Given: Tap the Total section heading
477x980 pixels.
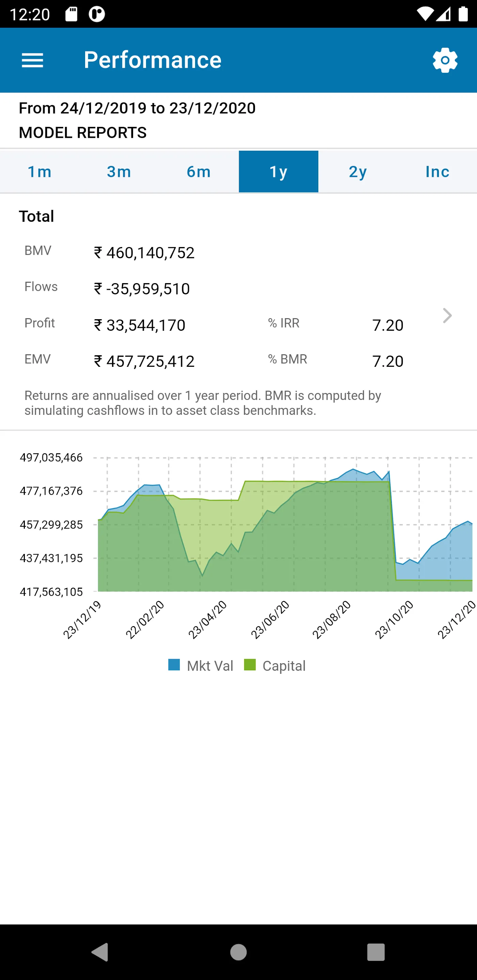Looking at the screenshot, I should (x=36, y=216).
